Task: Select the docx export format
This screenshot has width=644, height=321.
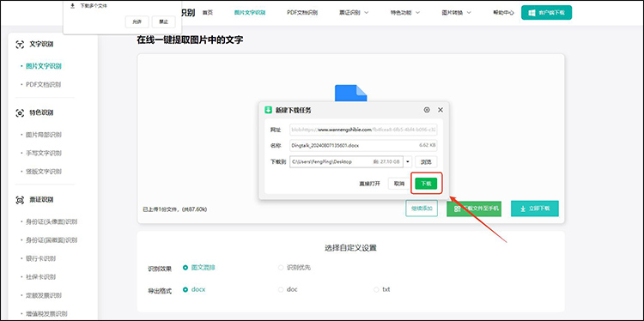Action: (194, 289)
